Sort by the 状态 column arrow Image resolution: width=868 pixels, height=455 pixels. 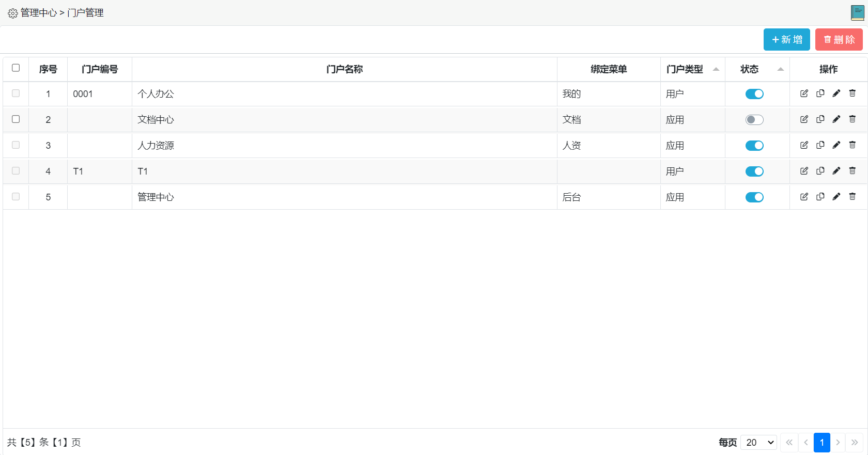point(781,69)
